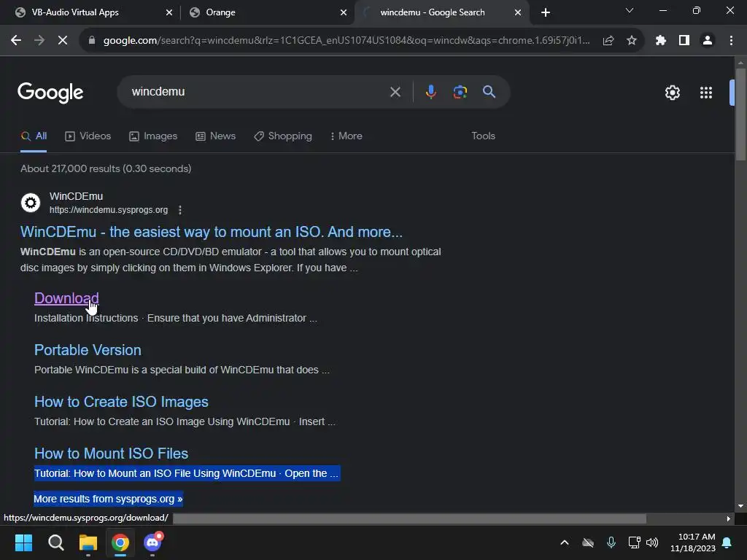Click the Chrome icon in the taskbar

click(120, 542)
